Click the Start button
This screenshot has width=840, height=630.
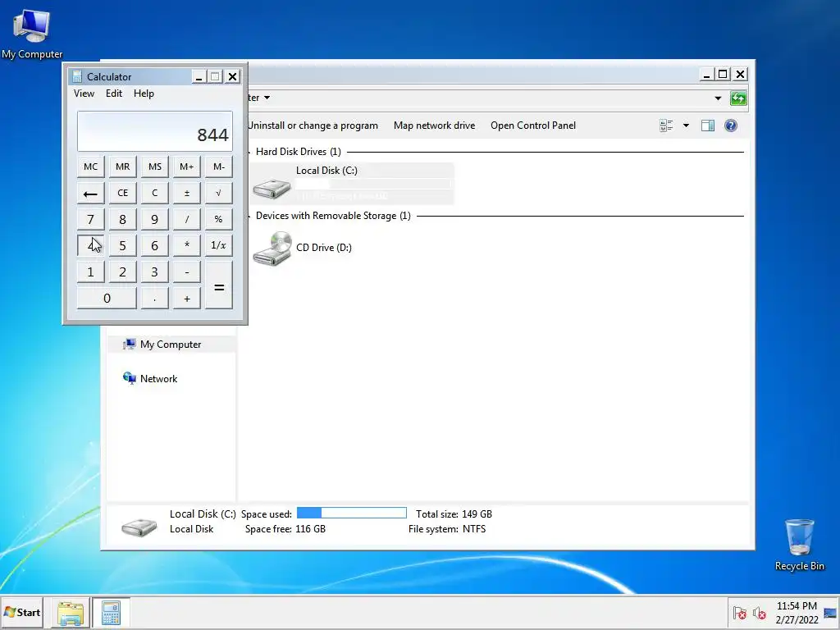[22, 612]
